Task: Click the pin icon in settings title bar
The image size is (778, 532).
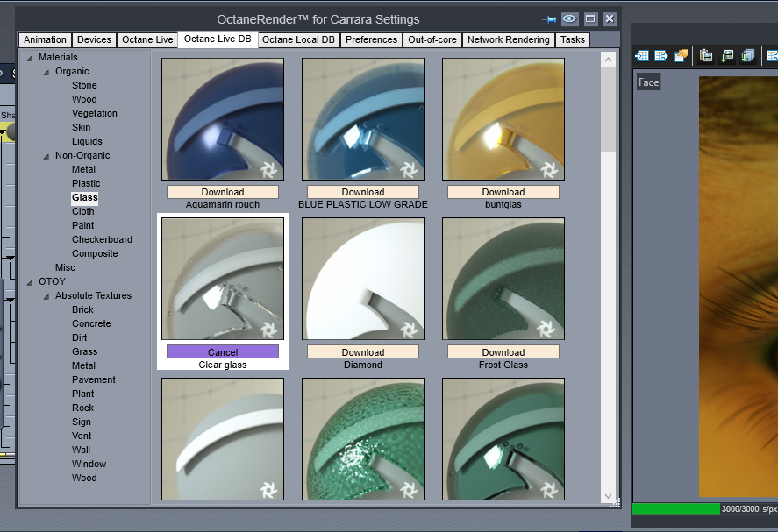Action: click(549, 19)
